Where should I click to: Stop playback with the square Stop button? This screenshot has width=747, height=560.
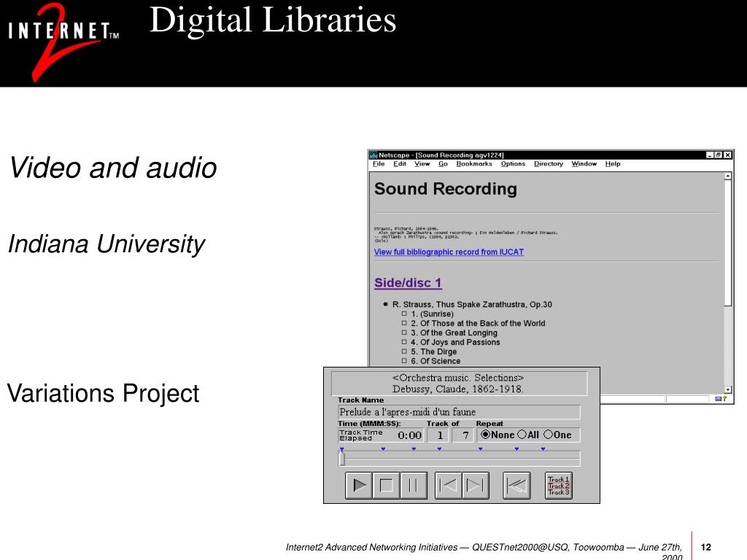(x=386, y=485)
